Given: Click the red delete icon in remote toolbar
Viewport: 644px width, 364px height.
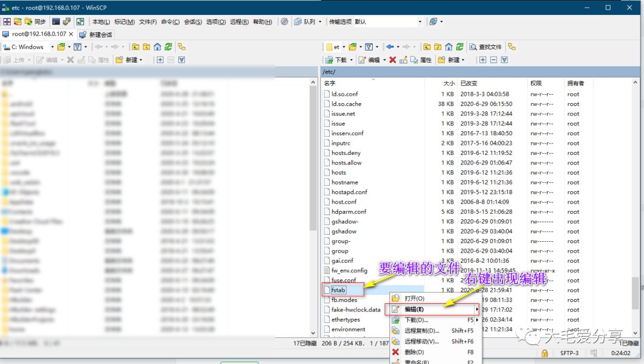Looking at the screenshot, I should (x=392, y=60).
